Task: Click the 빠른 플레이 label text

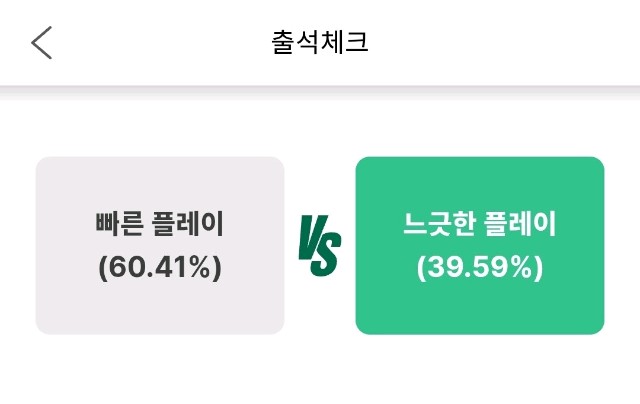Action: (160, 225)
